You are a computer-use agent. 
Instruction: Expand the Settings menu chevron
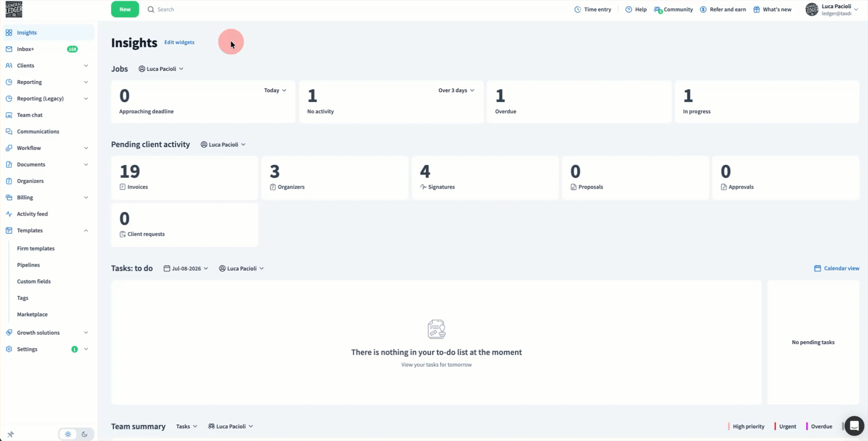[86, 349]
